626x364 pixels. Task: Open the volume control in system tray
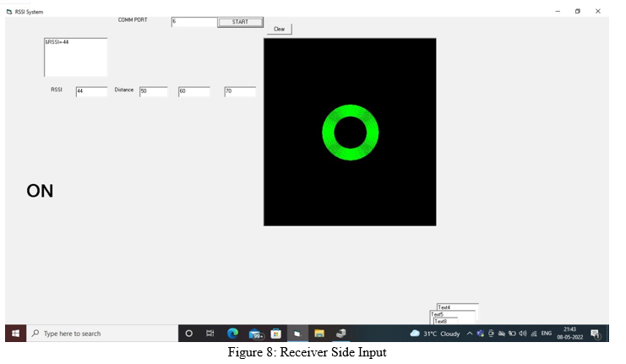click(x=523, y=334)
